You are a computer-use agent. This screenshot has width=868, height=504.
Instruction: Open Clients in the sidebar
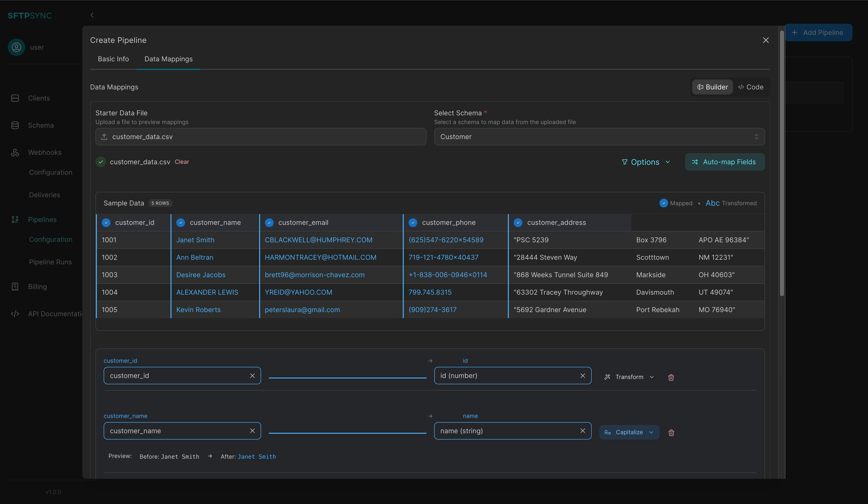point(39,98)
